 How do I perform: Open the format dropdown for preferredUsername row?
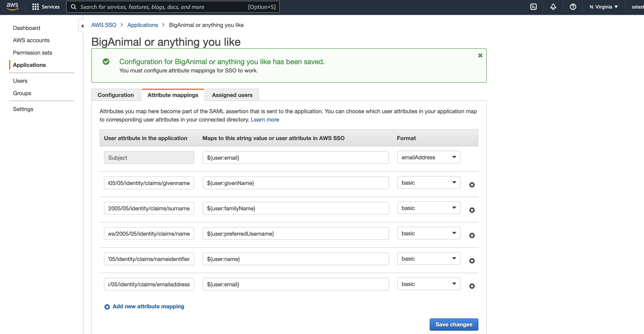click(x=429, y=233)
